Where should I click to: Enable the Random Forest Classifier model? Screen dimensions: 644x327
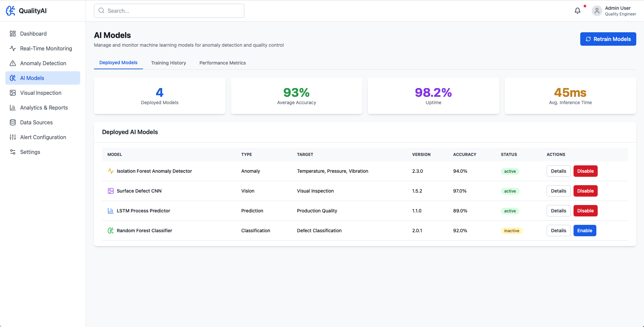[585, 231]
